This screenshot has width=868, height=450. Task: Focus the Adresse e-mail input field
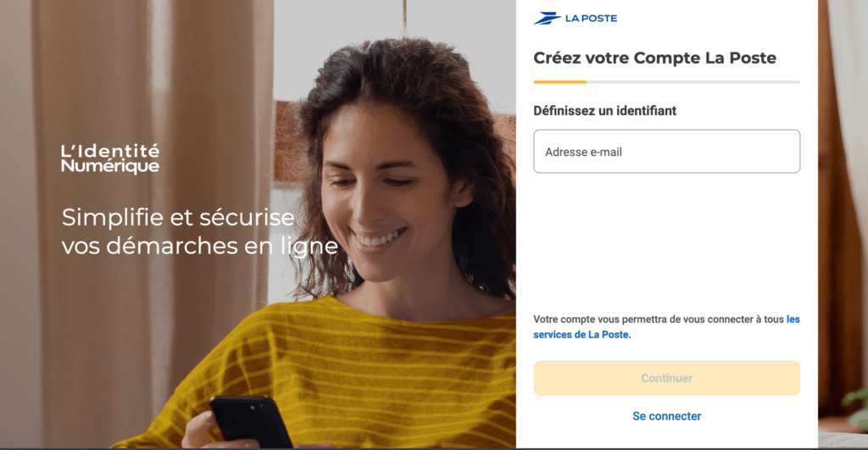666,152
